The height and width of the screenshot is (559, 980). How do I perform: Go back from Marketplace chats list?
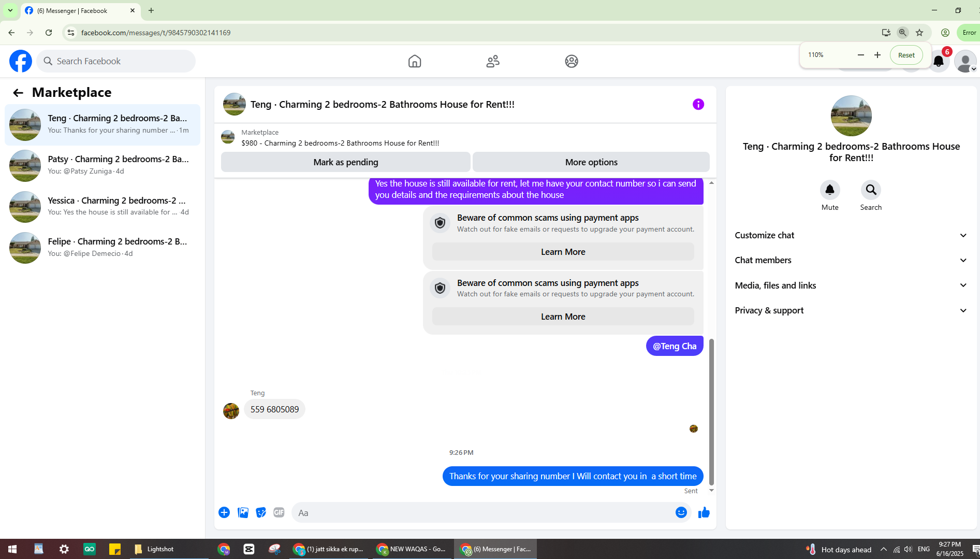[18, 93]
